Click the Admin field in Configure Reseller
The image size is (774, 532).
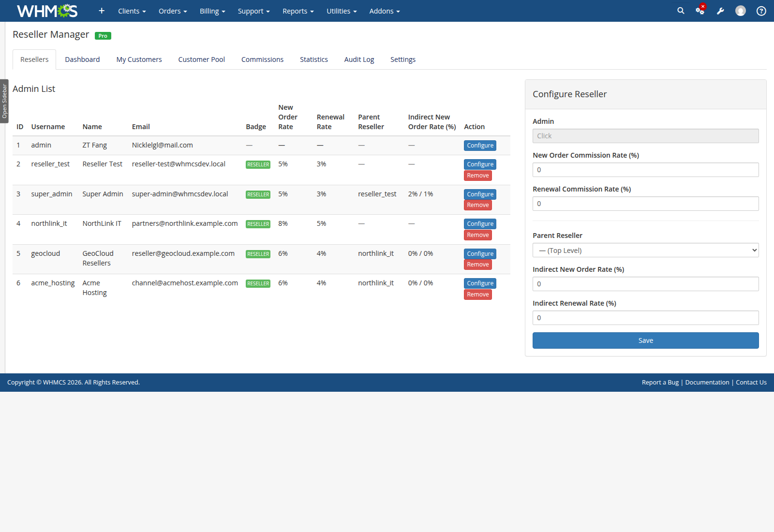pos(645,136)
